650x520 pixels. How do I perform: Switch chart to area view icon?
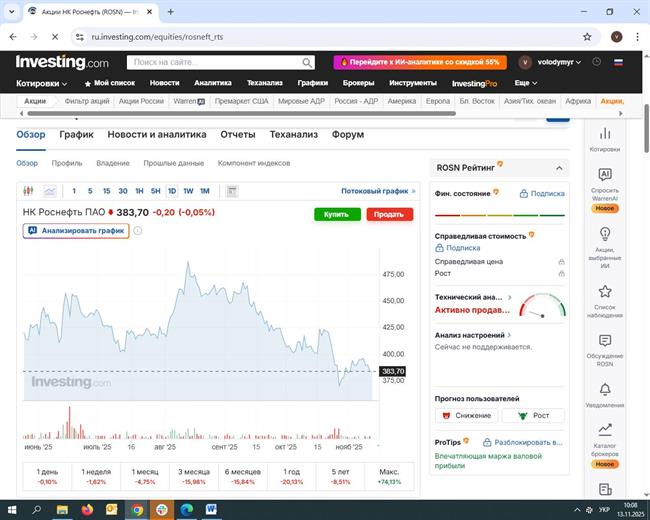click(x=49, y=191)
